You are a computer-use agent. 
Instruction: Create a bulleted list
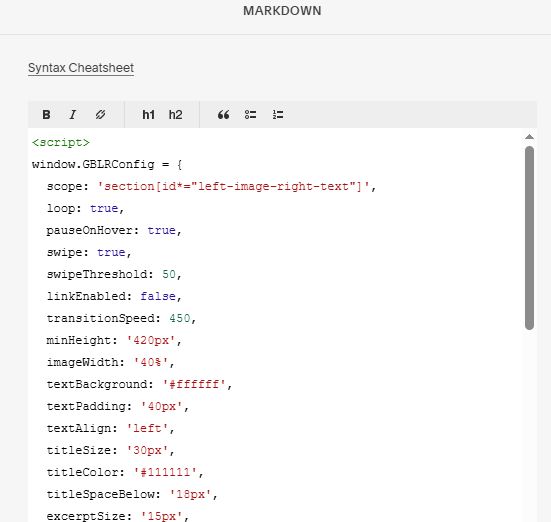pyautogui.click(x=251, y=115)
